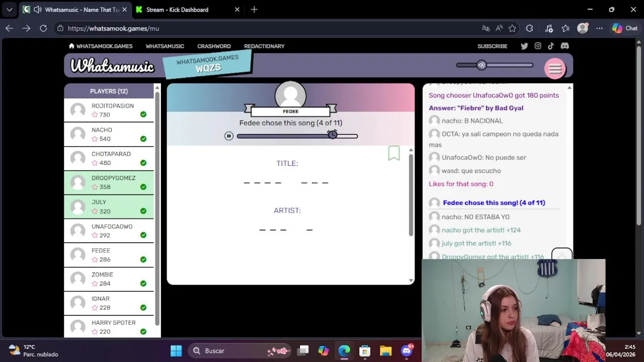Open the CRASHWORD nav link

tap(214, 46)
